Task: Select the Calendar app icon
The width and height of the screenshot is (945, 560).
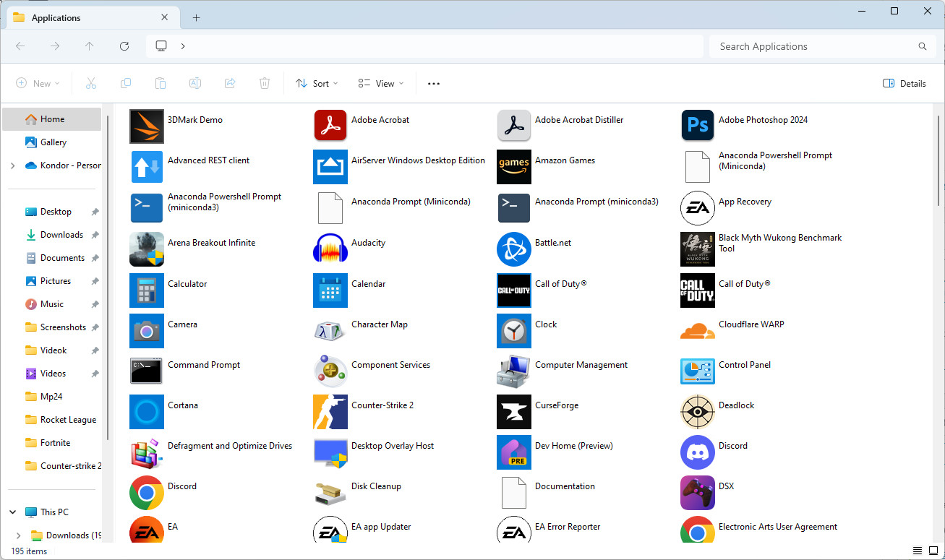Action: pos(330,290)
